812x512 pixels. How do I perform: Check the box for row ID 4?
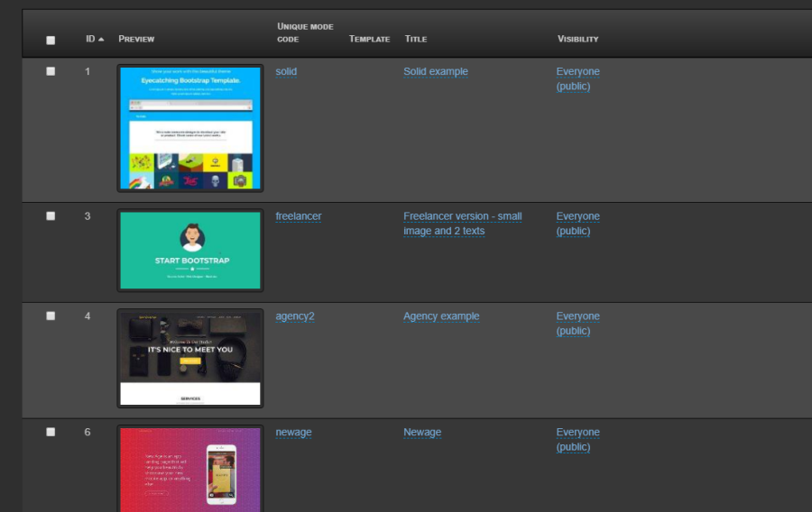coord(51,316)
